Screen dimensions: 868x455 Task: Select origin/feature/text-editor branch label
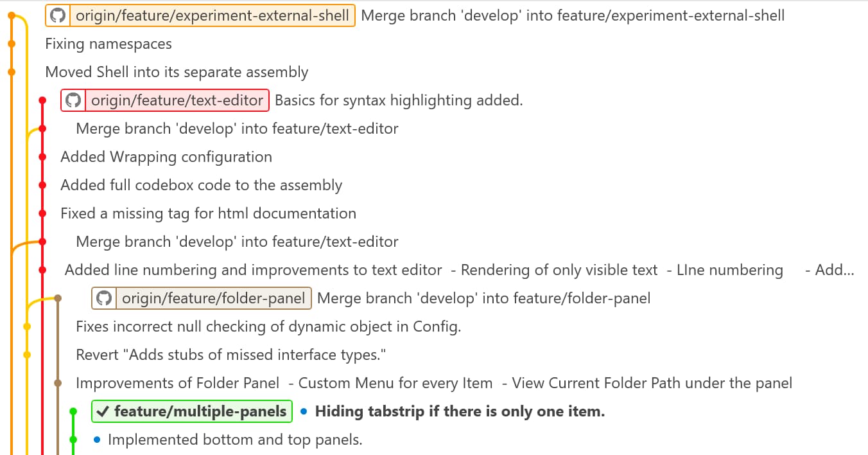[165, 100]
